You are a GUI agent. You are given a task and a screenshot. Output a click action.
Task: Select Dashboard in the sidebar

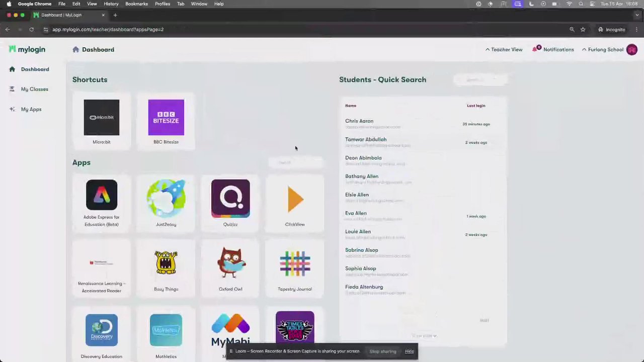30,69
